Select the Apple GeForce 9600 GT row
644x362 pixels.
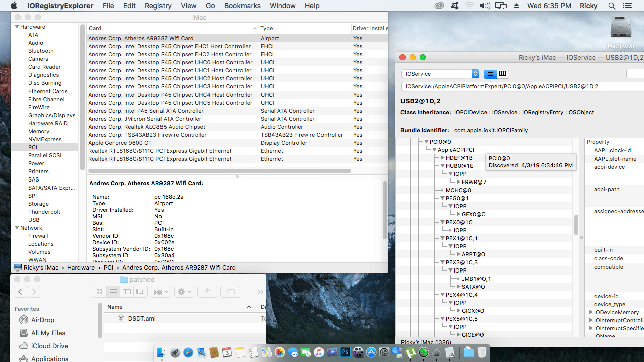[x=237, y=143]
